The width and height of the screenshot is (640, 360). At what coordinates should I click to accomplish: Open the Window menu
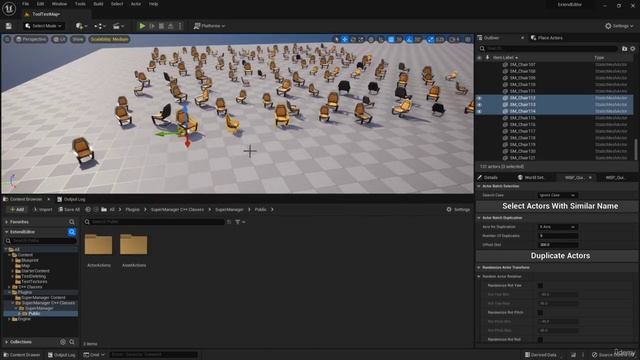[x=59, y=4]
